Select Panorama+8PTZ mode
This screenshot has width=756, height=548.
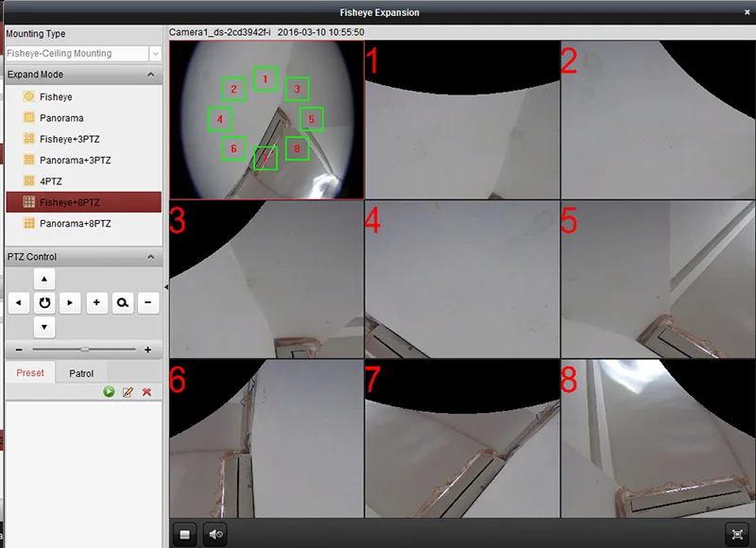[x=83, y=224]
